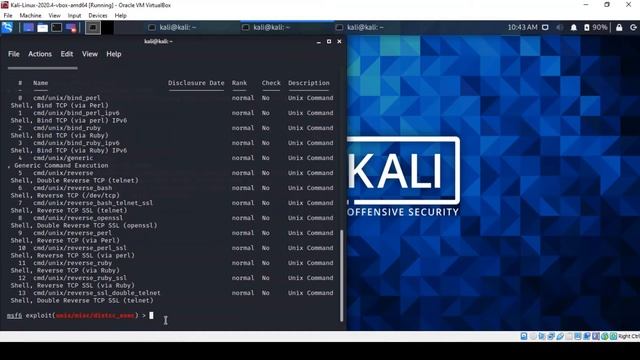Click the VirtualBox keyboard capture arrow icon
The height and width of the screenshot is (360, 640).
[613, 336]
